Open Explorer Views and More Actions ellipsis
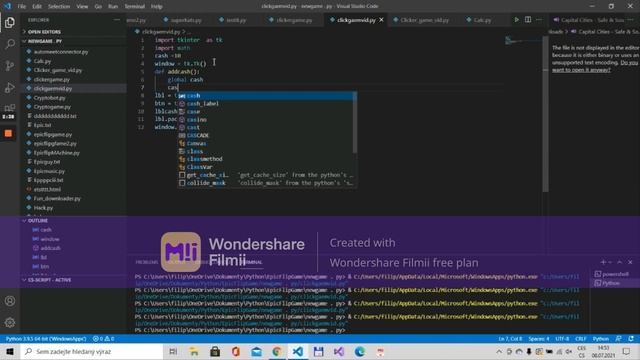This screenshot has width=640, height=360. tap(117, 20)
